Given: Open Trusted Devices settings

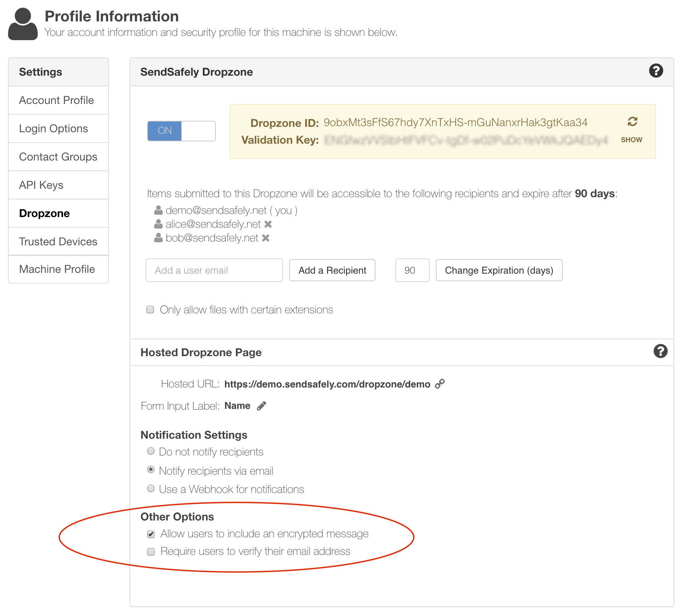Looking at the screenshot, I should [58, 242].
